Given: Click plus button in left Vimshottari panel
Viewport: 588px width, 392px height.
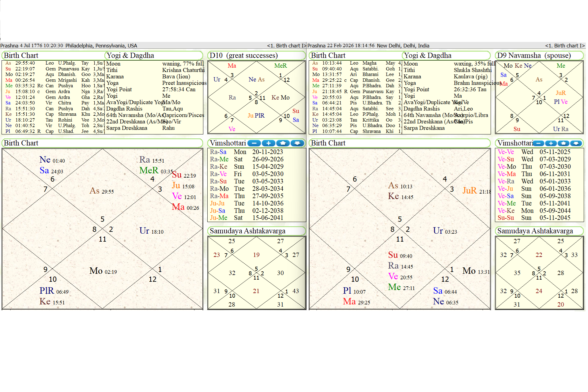Looking at the screenshot, I should pyautogui.click(x=268, y=143).
